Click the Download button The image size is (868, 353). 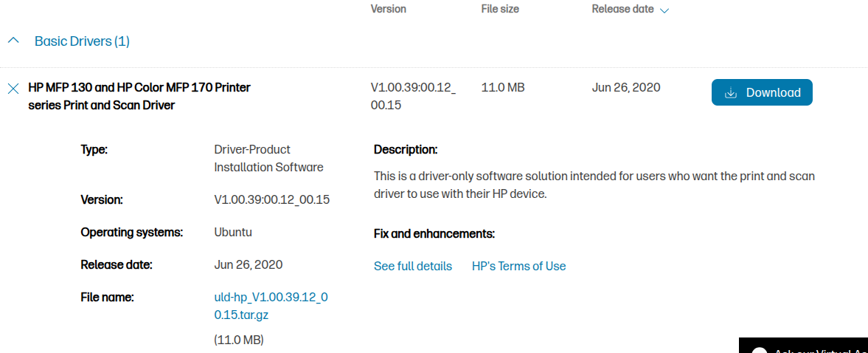pyautogui.click(x=762, y=92)
